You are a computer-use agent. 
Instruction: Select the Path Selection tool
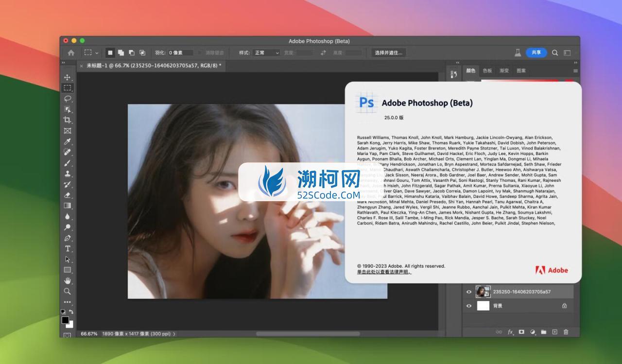pyautogui.click(x=68, y=259)
